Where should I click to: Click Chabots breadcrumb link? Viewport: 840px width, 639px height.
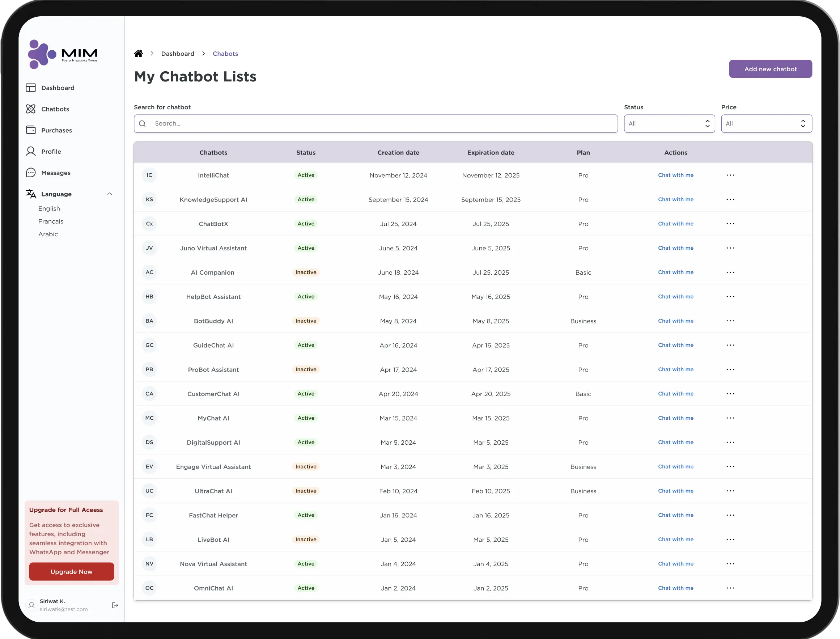[x=225, y=54]
